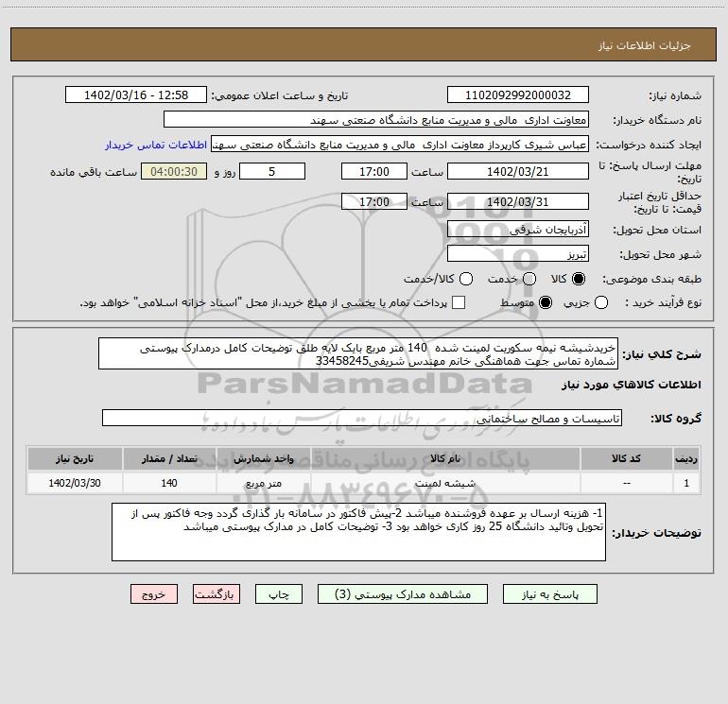Click the price validity time 17:00 field
Screen dimensions: 728x704
[374, 201]
